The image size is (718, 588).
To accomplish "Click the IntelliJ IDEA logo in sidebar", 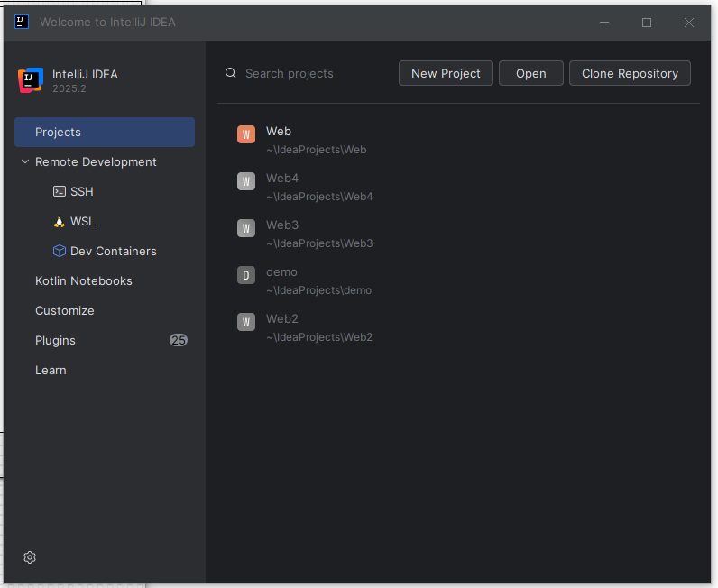I will pyautogui.click(x=30, y=80).
